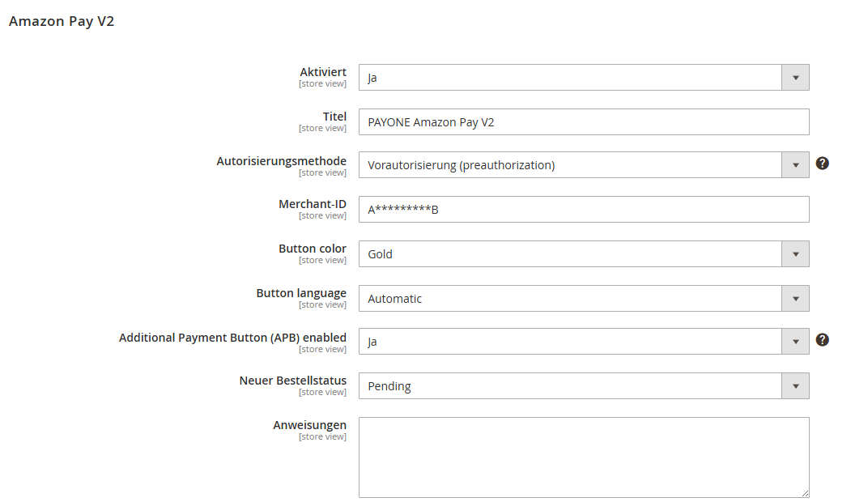Open the Button color dropdown showing Gold
The image size is (868, 502).
pyautogui.click(x=583, y=254)
